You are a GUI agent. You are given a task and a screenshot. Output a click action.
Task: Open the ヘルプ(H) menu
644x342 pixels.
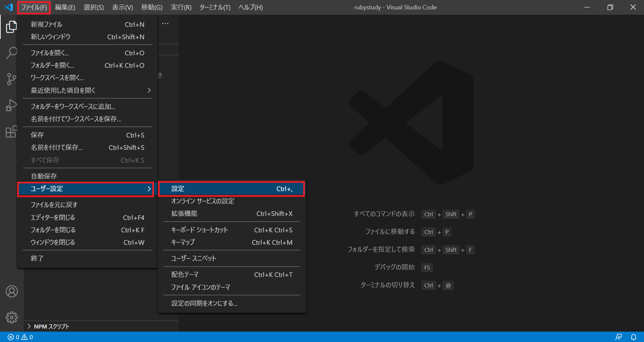click(x=251, y=7)
